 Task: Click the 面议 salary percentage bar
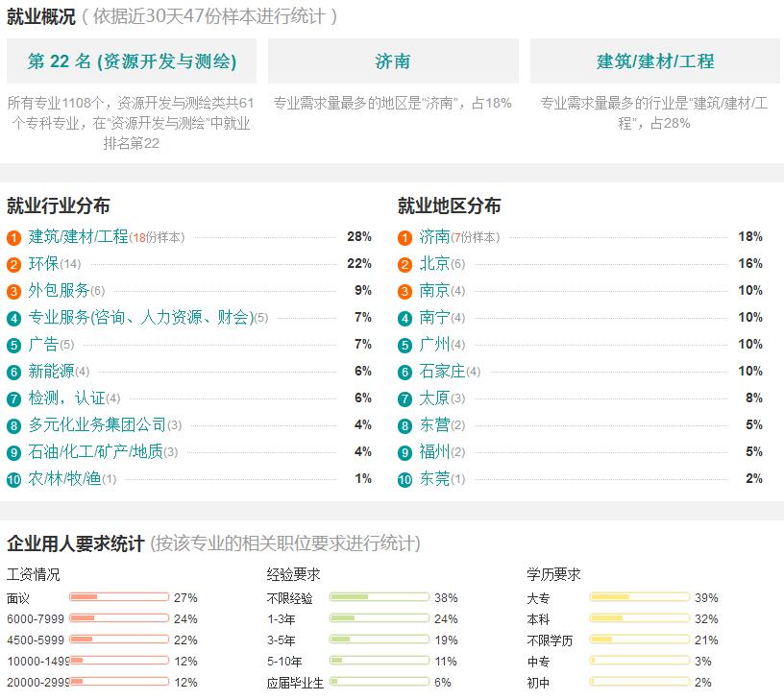[x=119, y=597]
